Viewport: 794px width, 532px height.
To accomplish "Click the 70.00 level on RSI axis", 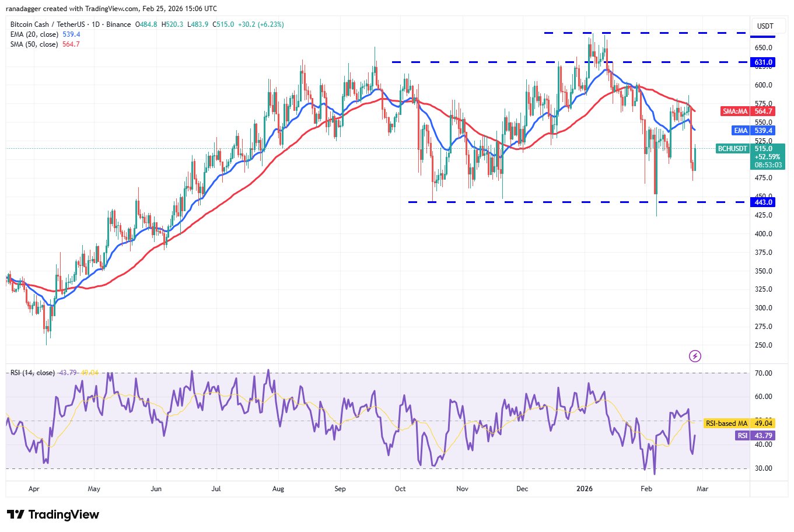I will pos(763,373).
